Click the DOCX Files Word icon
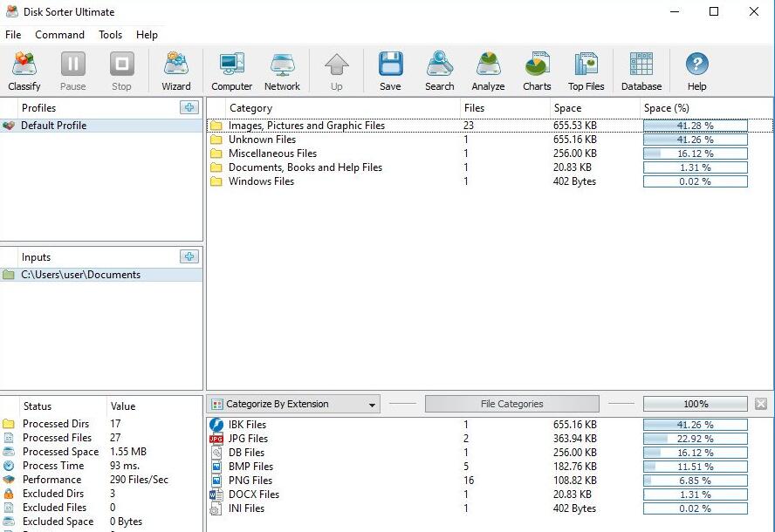Image resolution: width=775 pixels, height=532 pixels. 216,494
